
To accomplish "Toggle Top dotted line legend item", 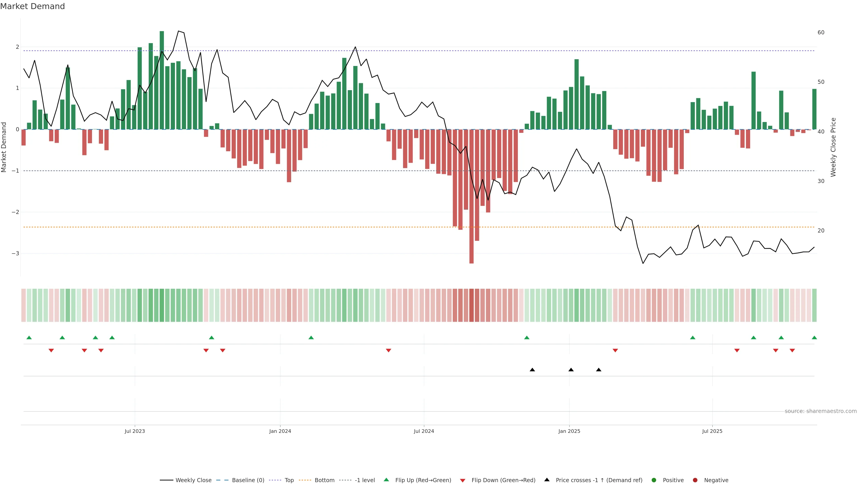I will click(x=289, y=480).
